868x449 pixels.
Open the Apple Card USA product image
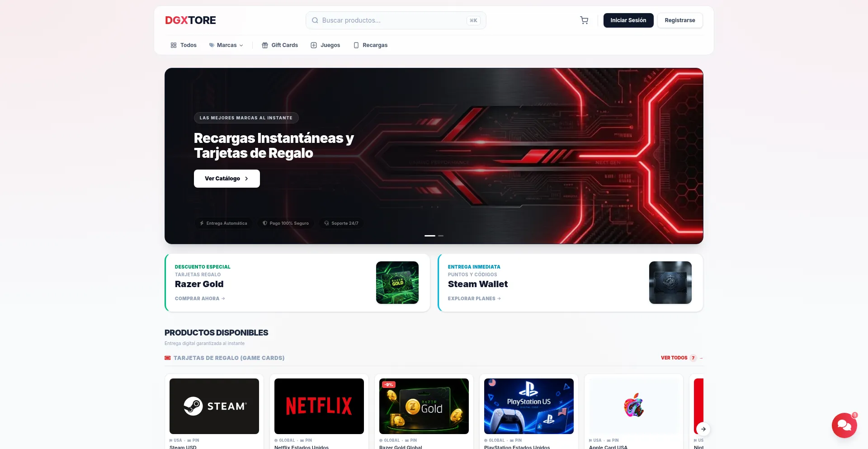coord(634,406)
